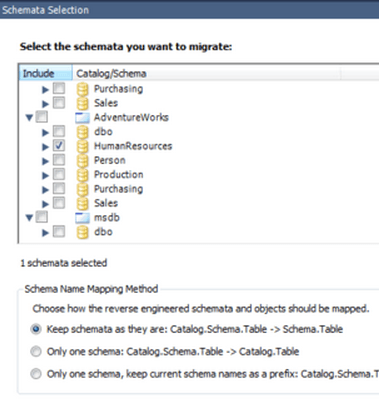This screenshot has width=379, height=401.
Task: Click the 'Schema Name Mapping Method' group label
Action: pyautogui.click(x=91, y=289)
